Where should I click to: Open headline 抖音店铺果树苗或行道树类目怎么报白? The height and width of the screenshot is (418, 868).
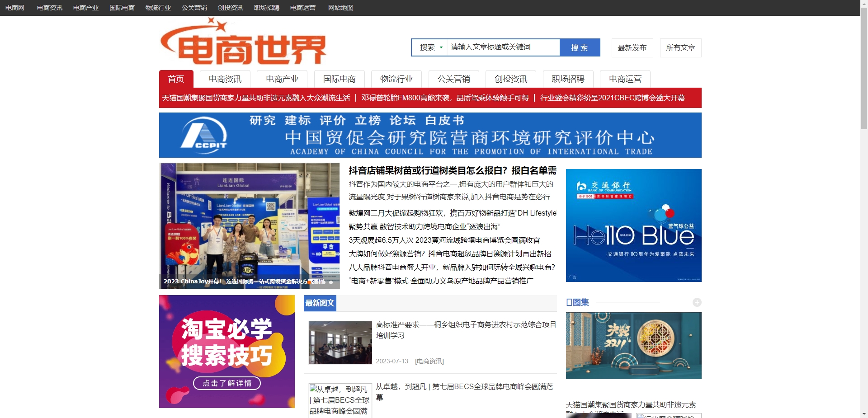(453, 170)
